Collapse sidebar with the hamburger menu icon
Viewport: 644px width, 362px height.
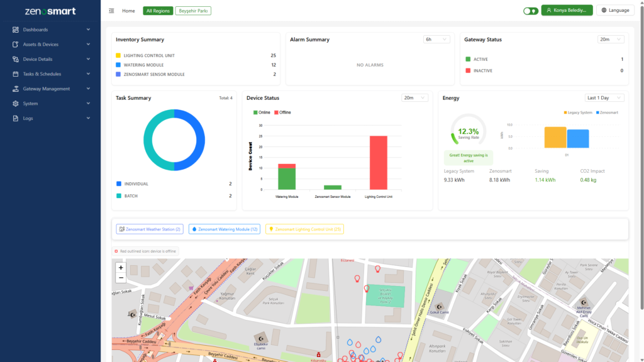point(111,11)
